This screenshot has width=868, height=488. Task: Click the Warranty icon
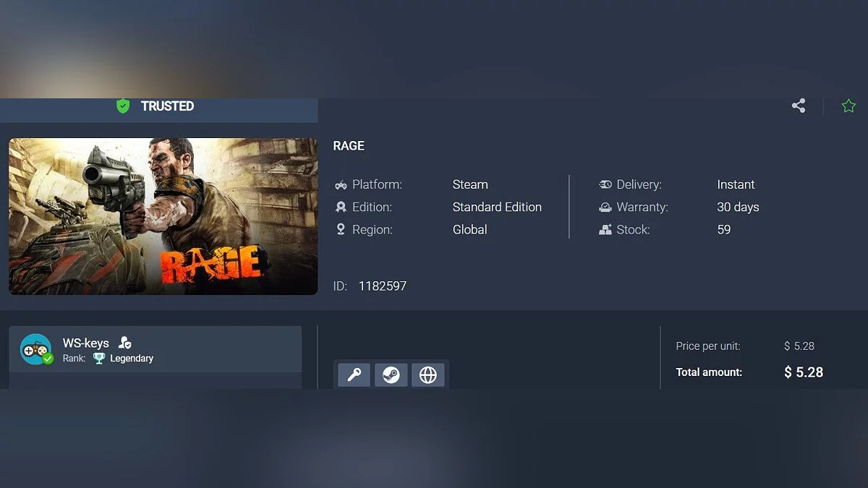[x=605, y=207]
